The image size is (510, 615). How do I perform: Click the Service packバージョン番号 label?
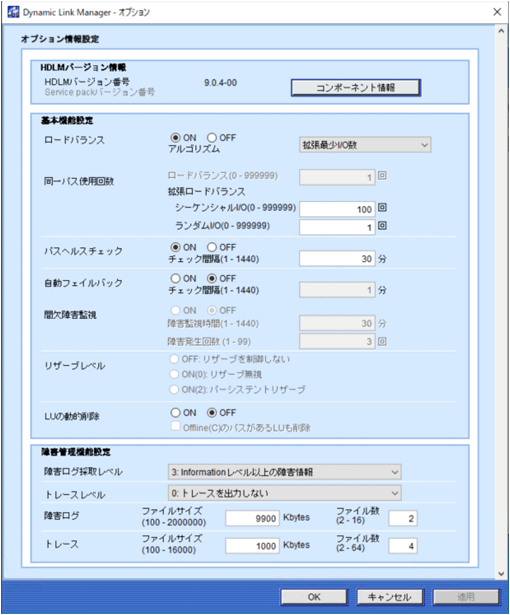[100, 92]
